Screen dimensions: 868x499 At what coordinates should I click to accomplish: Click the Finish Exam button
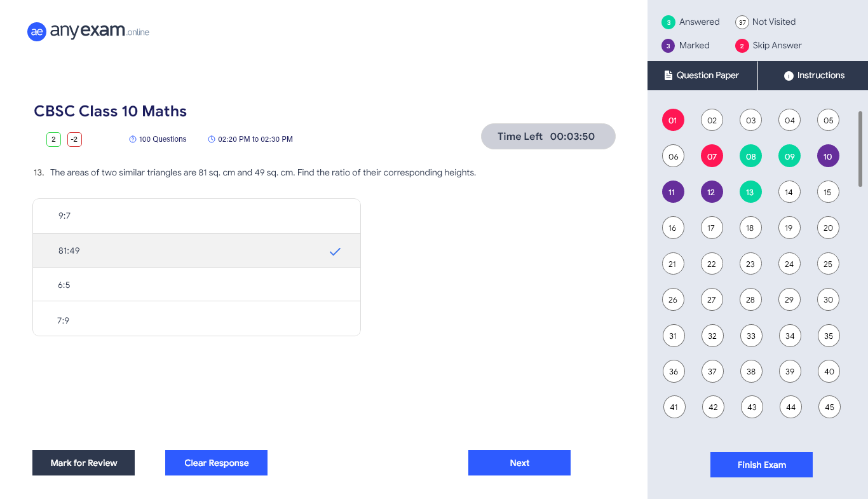[x=761, y=465]
